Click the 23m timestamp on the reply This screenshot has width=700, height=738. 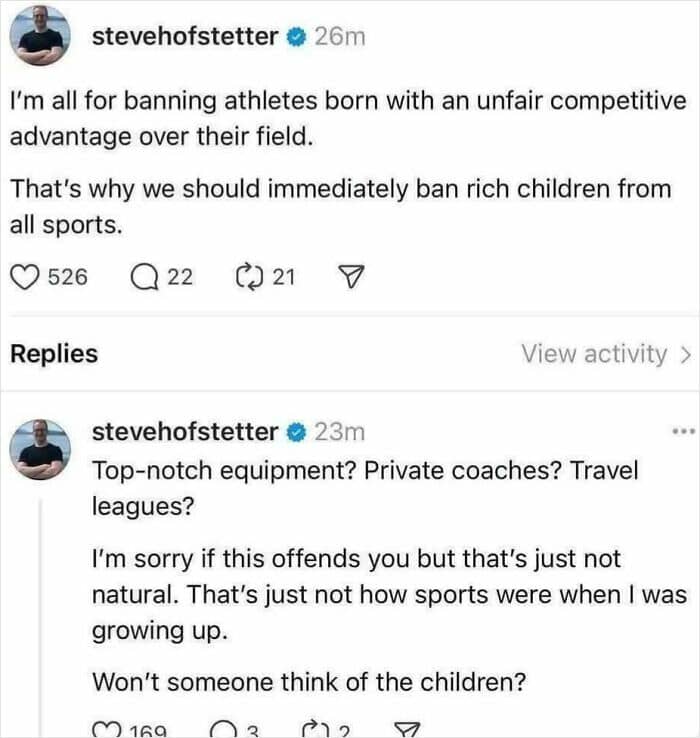pyautogui.click(x=340, y=432)
